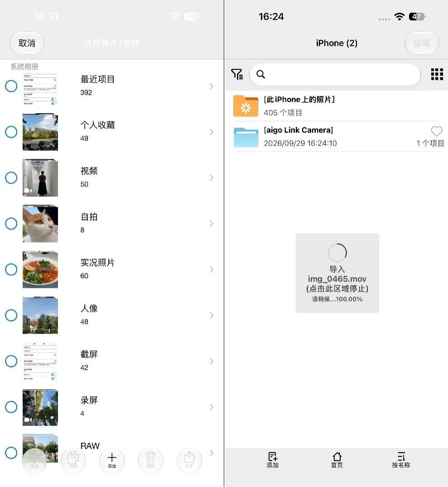
Task: Select the 个人收藏 album circle
Action: tap(11, 132)
